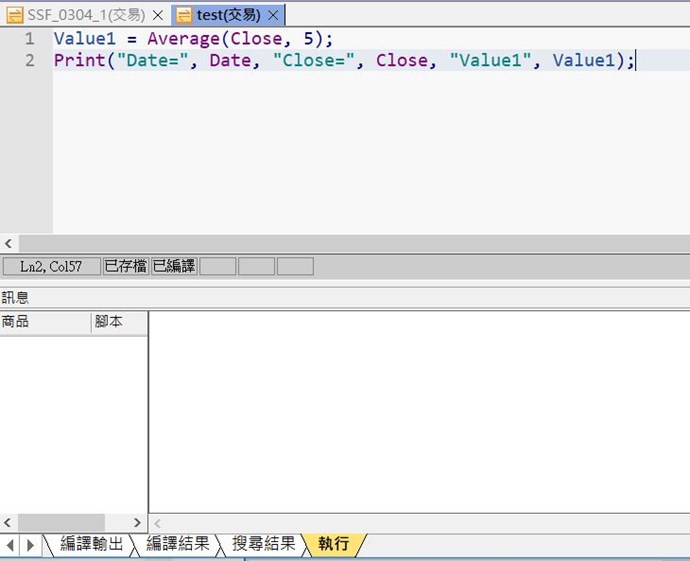
Task: Click the file icon on test(交易) tab
Action: tap(184, 15)
